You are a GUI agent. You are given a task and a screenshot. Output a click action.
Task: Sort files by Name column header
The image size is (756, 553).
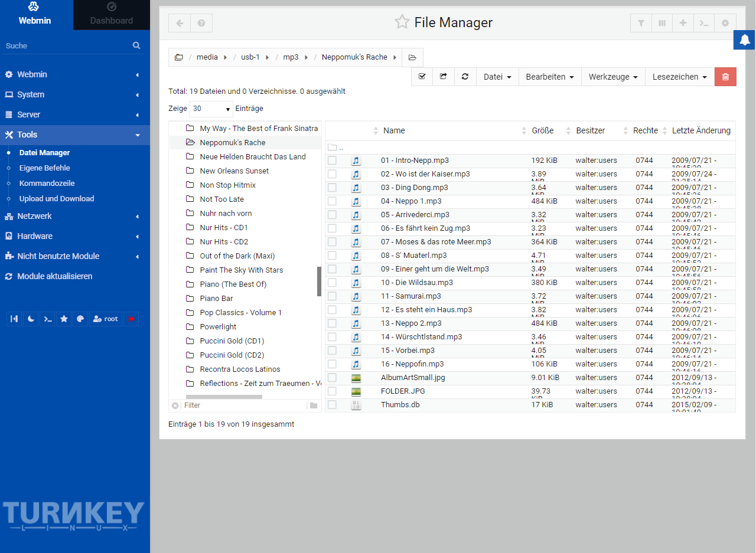(x=394, y=130)
